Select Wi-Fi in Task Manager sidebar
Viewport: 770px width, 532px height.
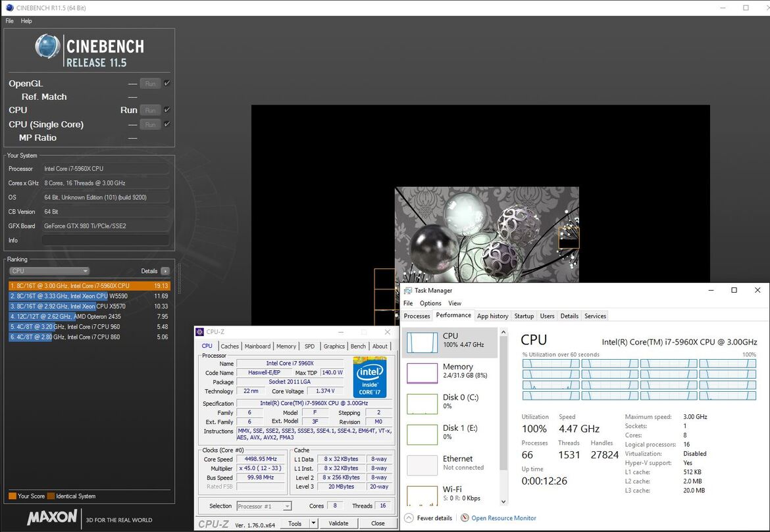tap(449, 493)
